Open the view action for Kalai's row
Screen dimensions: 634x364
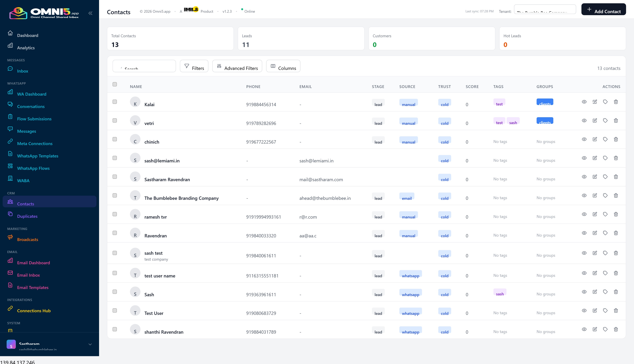click(584, 102)
